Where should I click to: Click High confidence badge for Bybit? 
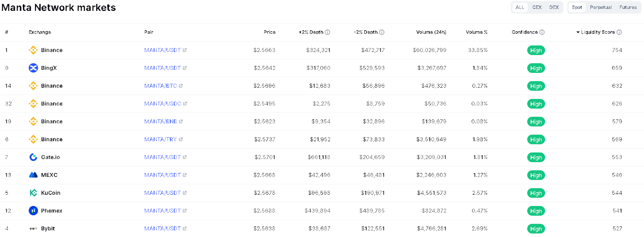pos(536,229)
